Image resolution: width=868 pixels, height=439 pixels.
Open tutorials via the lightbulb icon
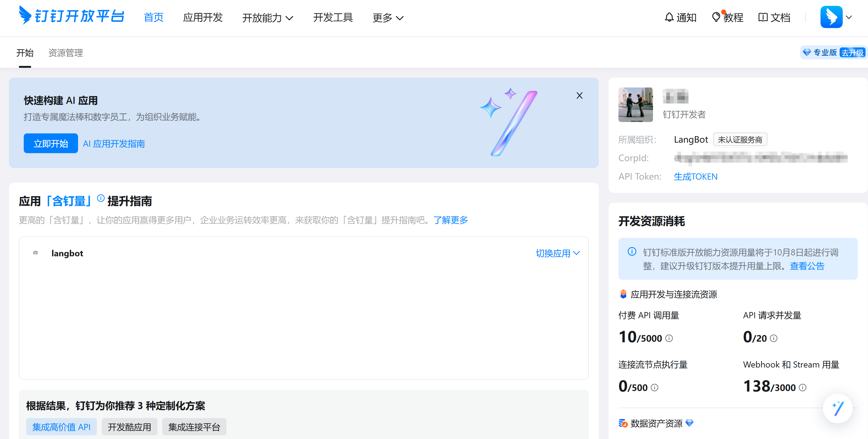pos(716,17)
